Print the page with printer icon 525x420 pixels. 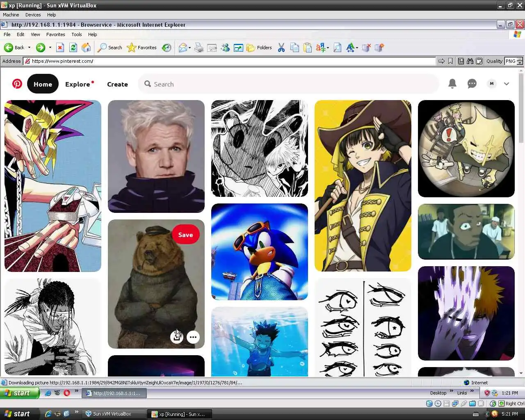point(199,48)
